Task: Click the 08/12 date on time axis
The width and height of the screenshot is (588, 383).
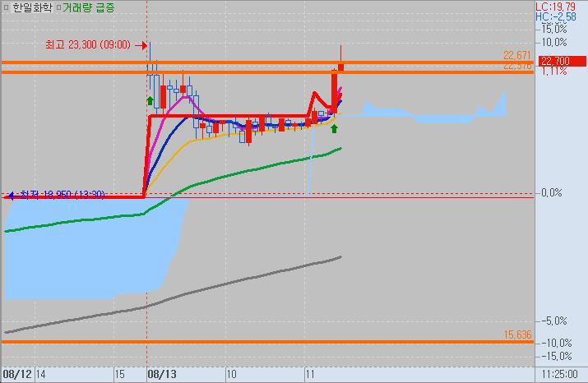Action: tap(17, 374)
